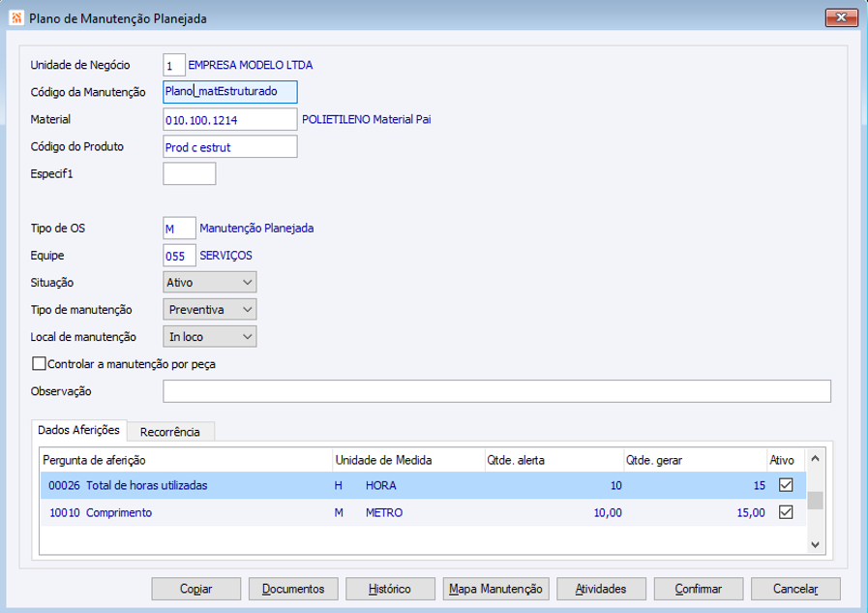The width and height of the screenshot is (868, 613).
Task: Switch to the Recorrência tab
Action: (x=170, y=432)
